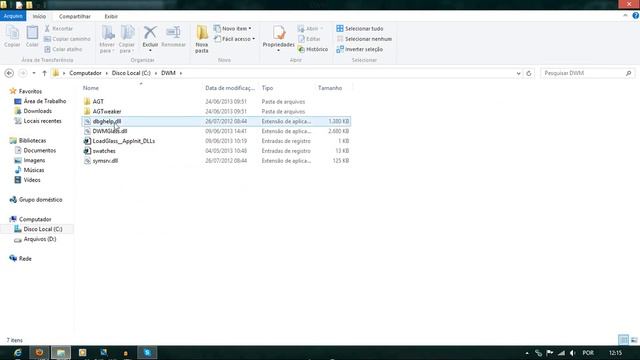Sort by the Nome column header

point(91,88)
